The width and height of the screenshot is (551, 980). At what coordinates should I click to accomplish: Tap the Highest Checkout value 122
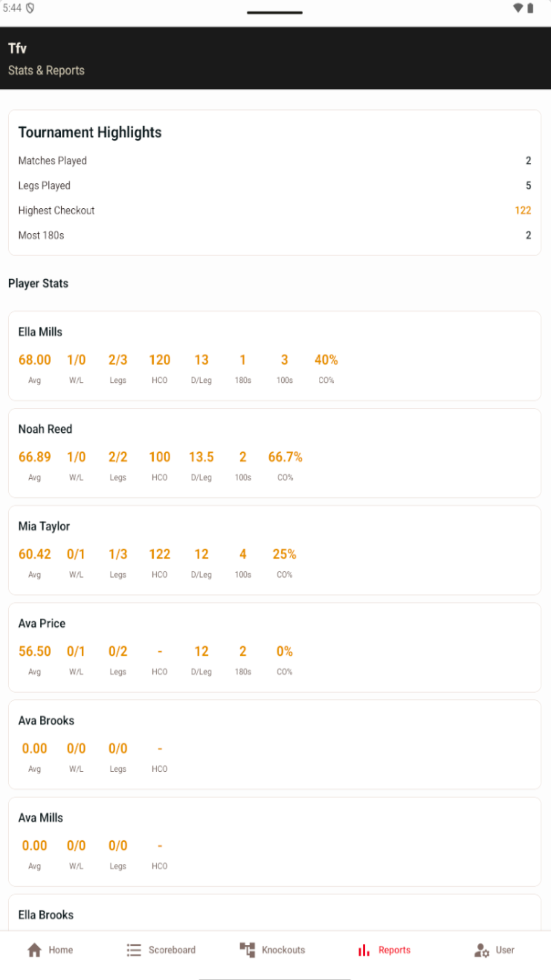522,210
